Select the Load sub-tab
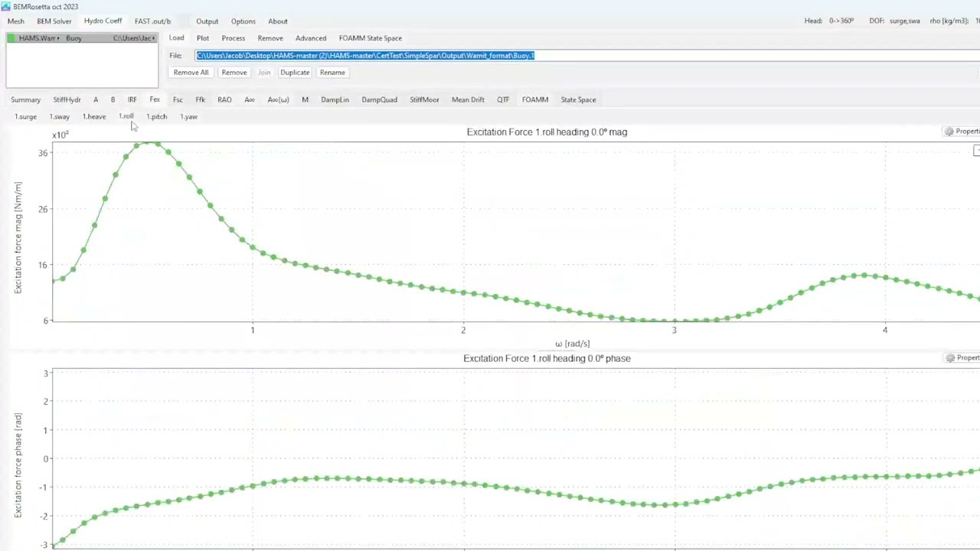Screen dimensions: 980x551 pyautogui.click(x=176, y=38)
